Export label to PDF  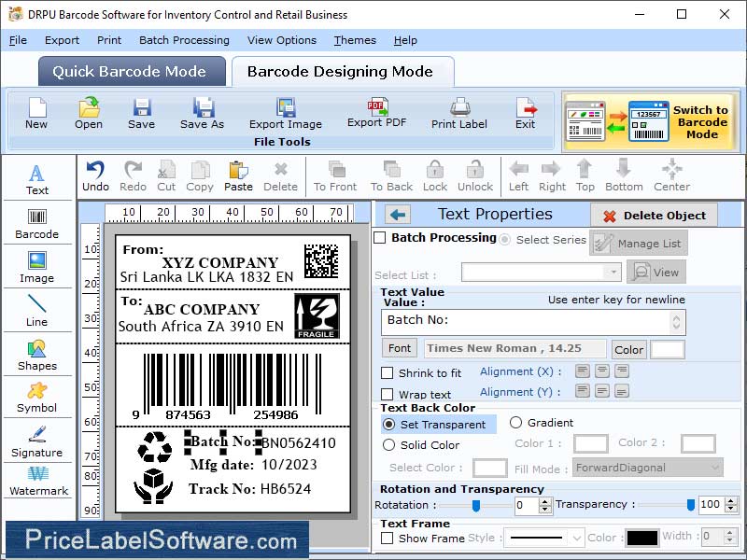[377, 112]
